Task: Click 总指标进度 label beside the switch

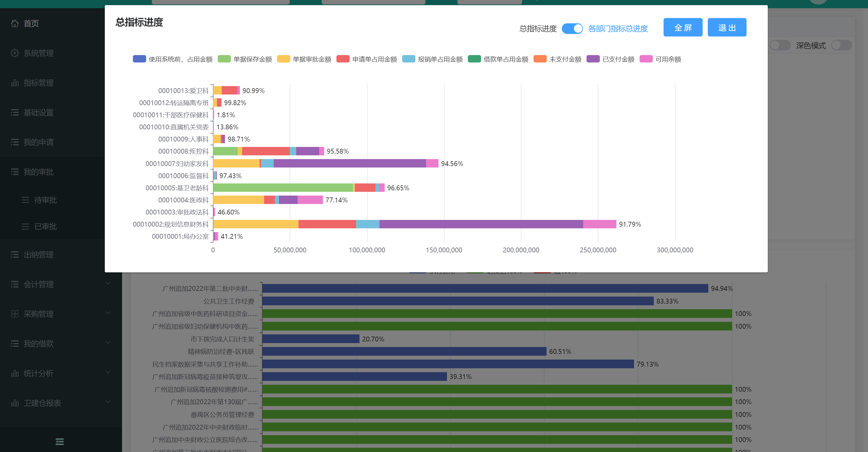Action: click(538, 29)
